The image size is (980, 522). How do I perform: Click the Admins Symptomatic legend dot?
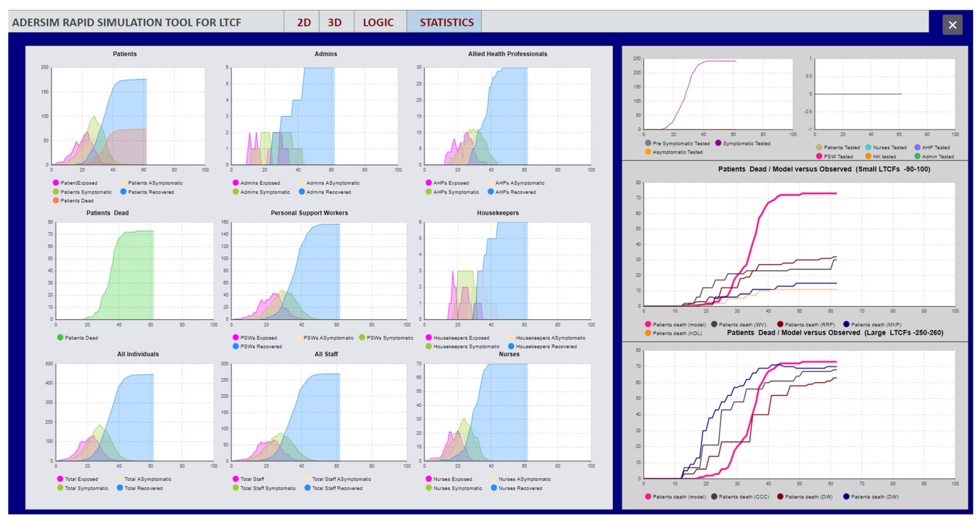[x=236, y=192]
